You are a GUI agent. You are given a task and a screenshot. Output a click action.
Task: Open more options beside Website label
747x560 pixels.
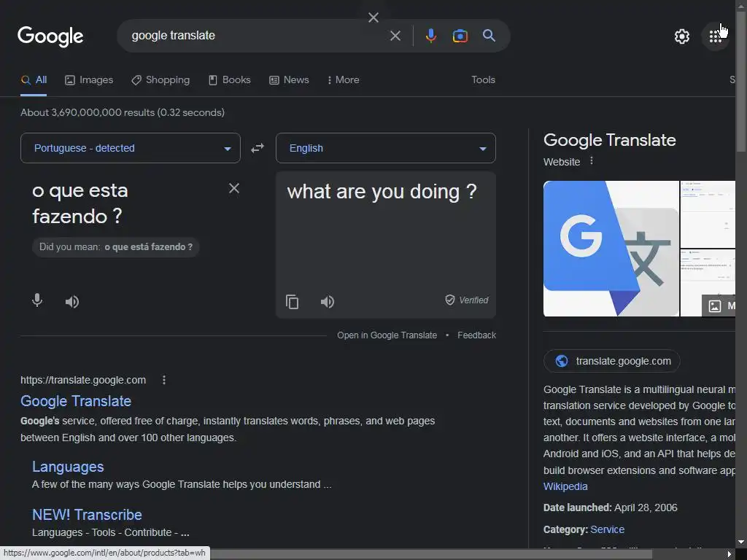591,161
